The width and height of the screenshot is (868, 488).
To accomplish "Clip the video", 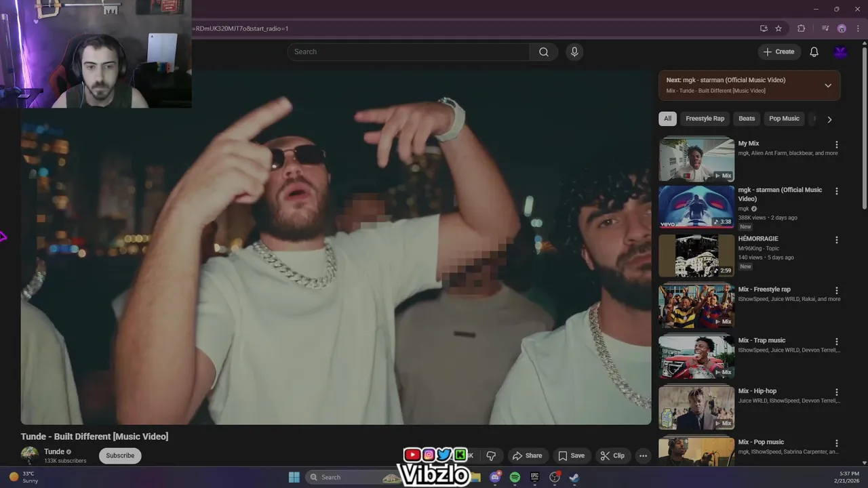I will pos(612,455).
